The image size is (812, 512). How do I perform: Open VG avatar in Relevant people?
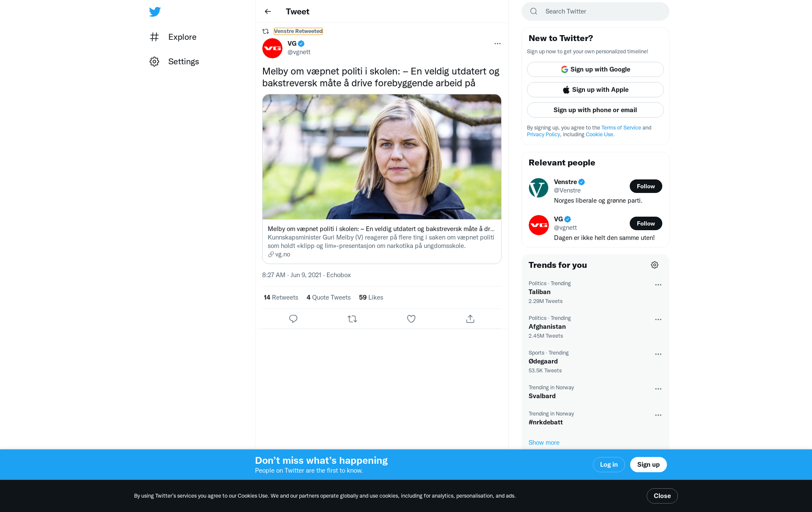539,225
